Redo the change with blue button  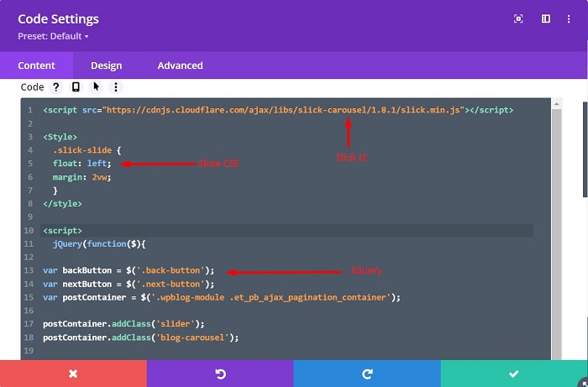[367, 374]
